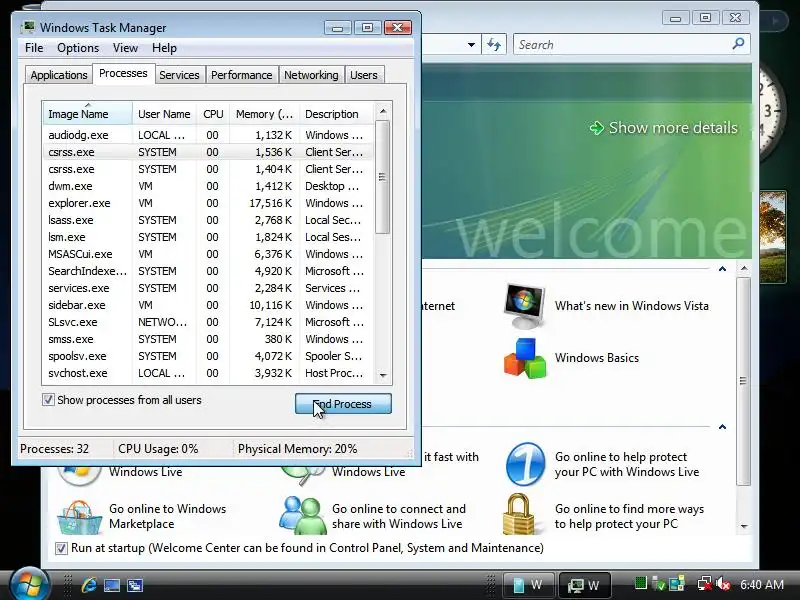Click the gold padlock icon
The height and width of the screenshot is (600, 800).
[x=518, y=514]
